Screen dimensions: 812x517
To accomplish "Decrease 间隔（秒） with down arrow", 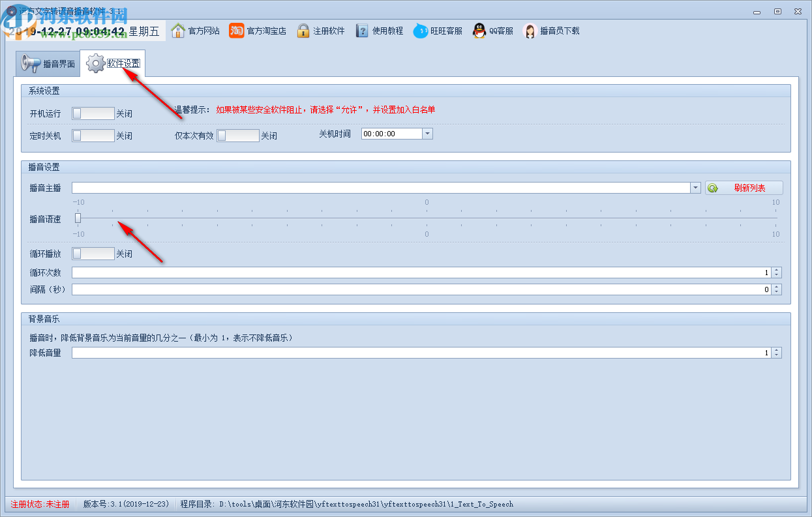I will click(x=777, y=292).
